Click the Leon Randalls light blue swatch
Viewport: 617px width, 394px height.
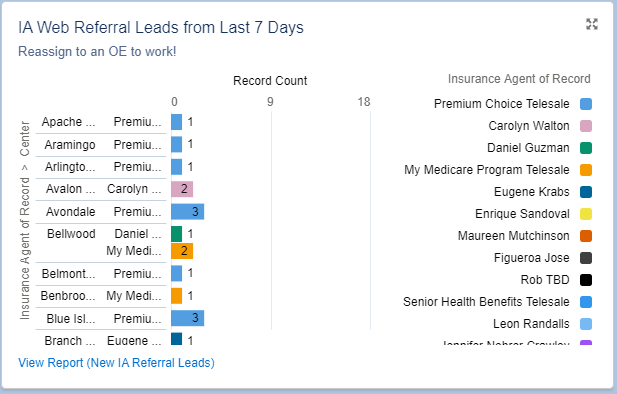(x=586, y=324)
